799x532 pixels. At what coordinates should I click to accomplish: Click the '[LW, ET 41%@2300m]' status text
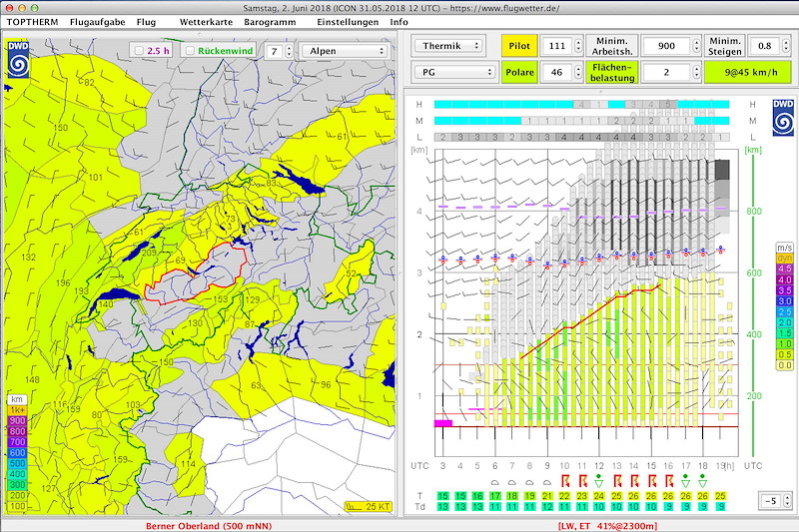pos(607,526)
